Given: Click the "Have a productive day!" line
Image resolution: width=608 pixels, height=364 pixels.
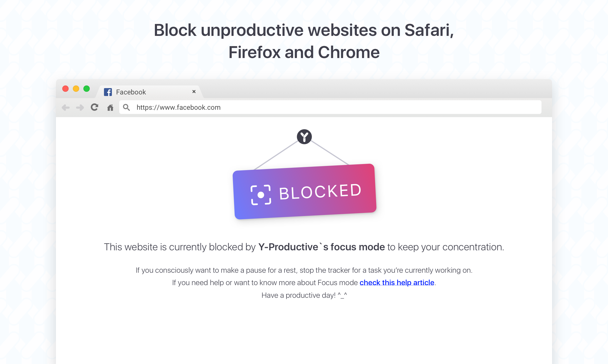Looking at the screenshot, I should pyautogui.click(x=304, y=295).
